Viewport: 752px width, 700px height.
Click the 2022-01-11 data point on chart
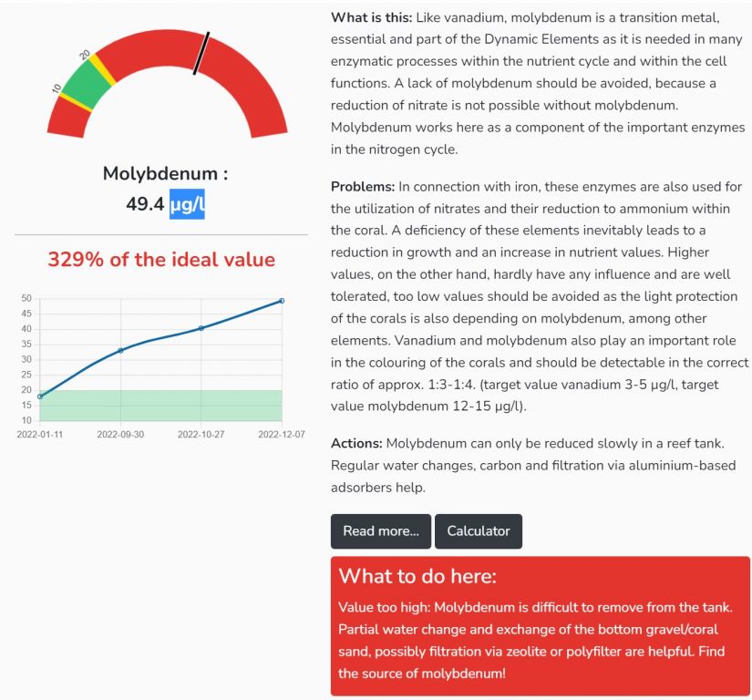tap(40, 396)
